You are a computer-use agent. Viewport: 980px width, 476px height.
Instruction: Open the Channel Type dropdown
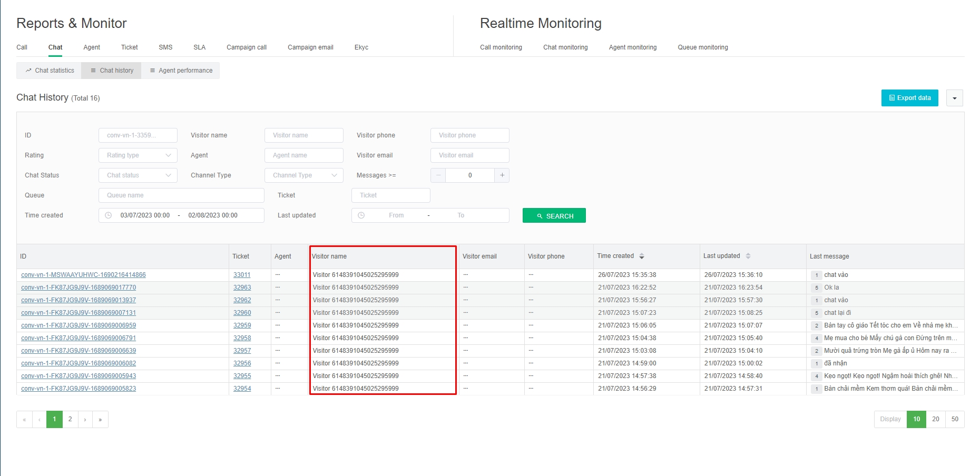304,175
